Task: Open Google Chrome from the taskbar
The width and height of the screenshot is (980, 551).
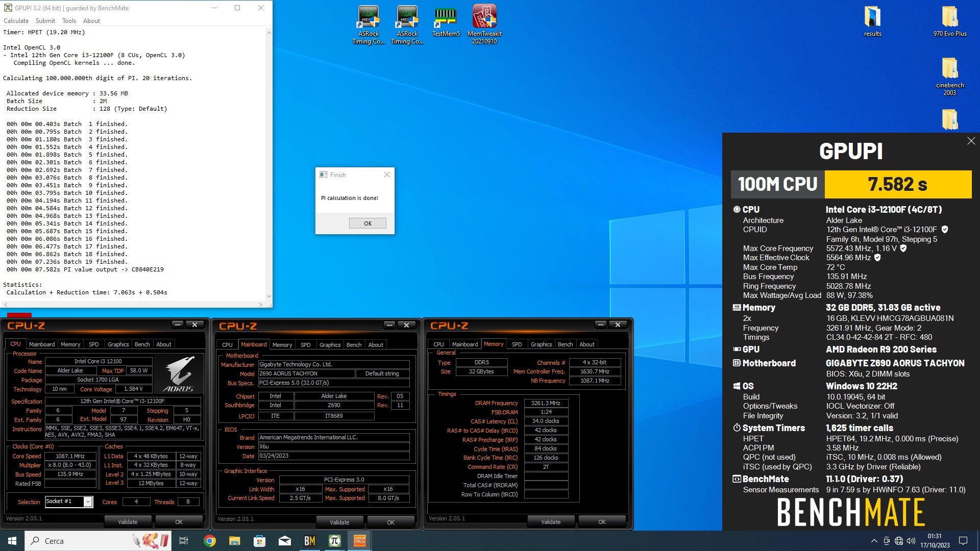Action: [x=209, y=541]
